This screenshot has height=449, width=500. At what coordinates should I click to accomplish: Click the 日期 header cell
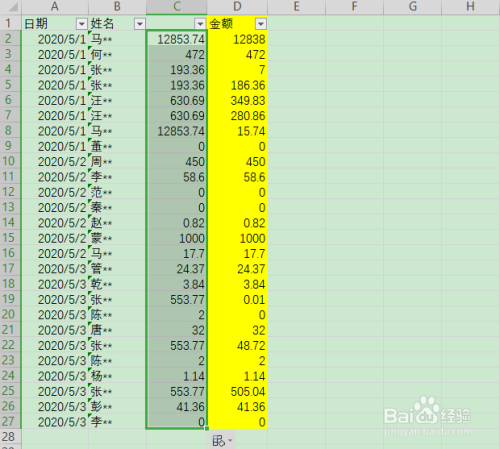(55, 24)
